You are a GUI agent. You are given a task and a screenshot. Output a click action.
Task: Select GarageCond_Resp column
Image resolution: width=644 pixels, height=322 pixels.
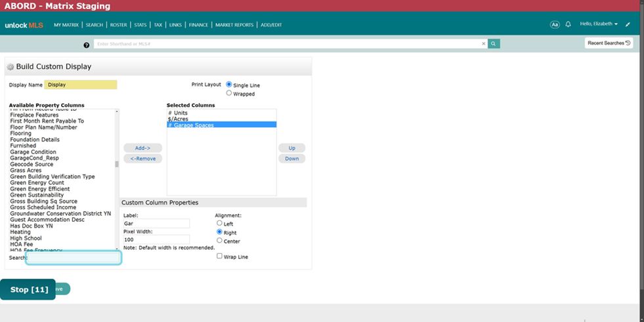click(x=35, y=158)
